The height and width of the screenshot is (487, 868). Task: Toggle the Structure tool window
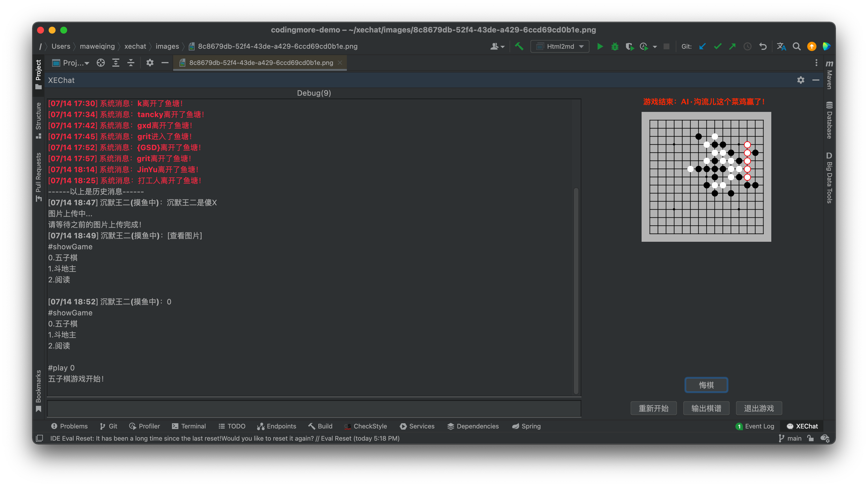[39, 120]
